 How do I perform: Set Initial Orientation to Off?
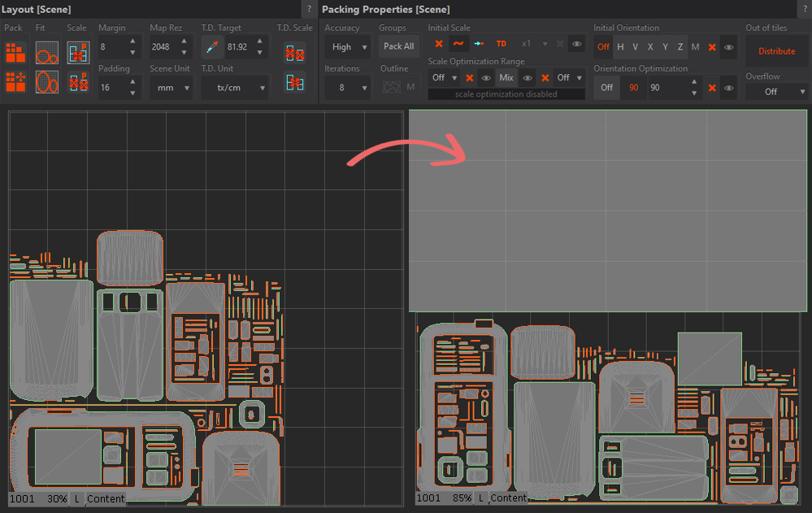pos(604,47)
